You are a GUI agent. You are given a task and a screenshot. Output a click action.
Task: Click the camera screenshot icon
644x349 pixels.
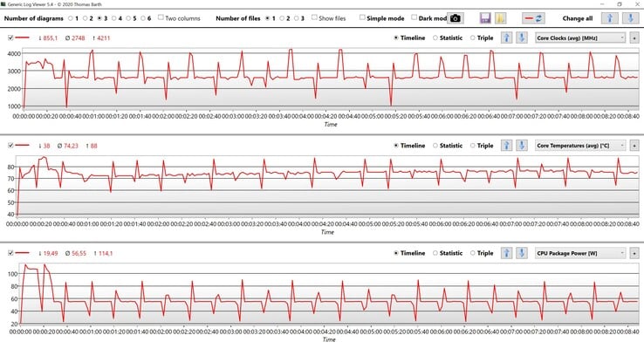[x=455, y=18]
